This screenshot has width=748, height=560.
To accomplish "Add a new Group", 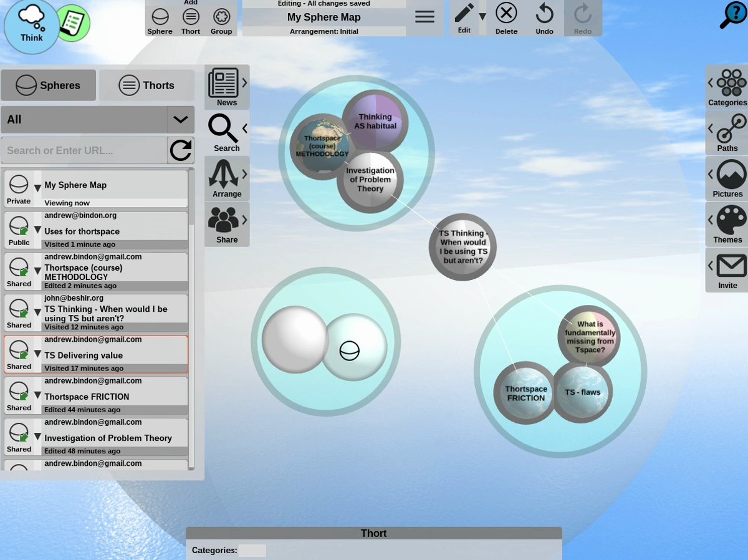I will click(x=221, y=21).
